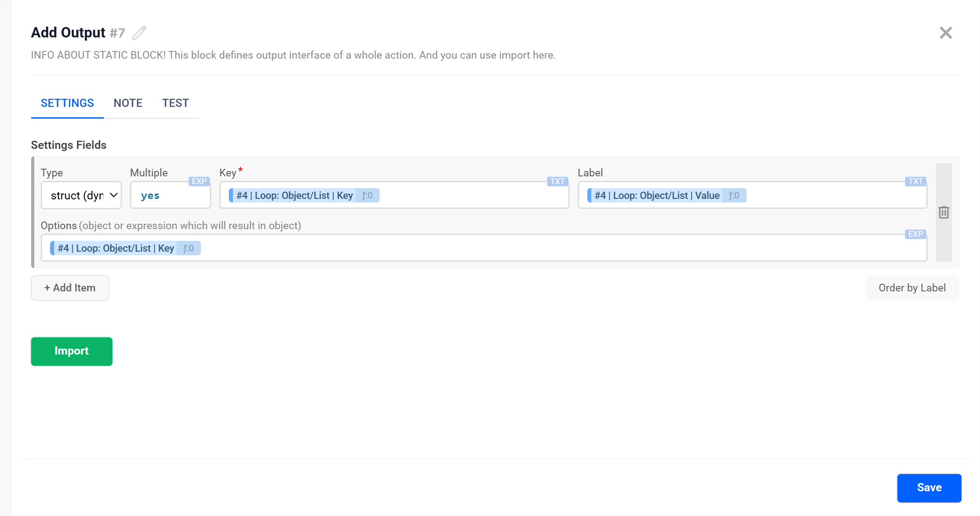Click the green Import button
The width and height of the screenshot is (980, 516).
71,351
